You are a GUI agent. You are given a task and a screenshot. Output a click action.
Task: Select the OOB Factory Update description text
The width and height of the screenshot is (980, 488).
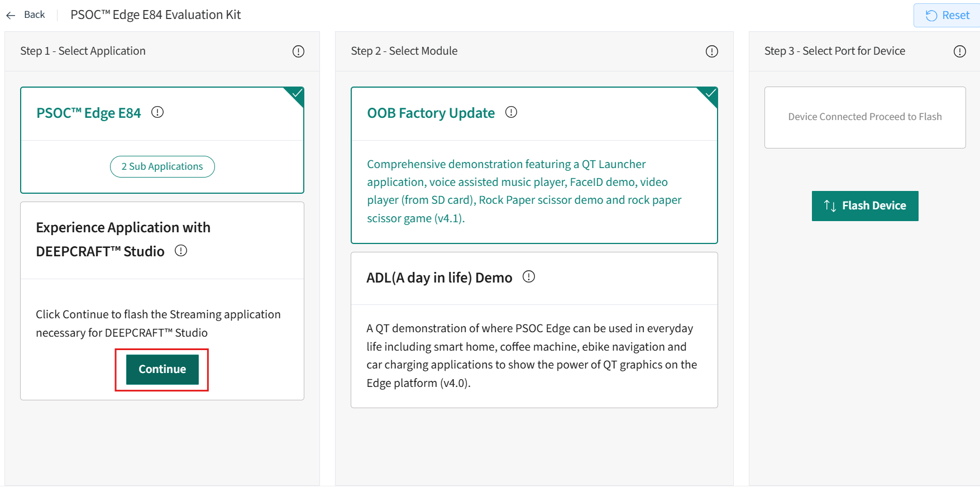[x=524, y=191]
